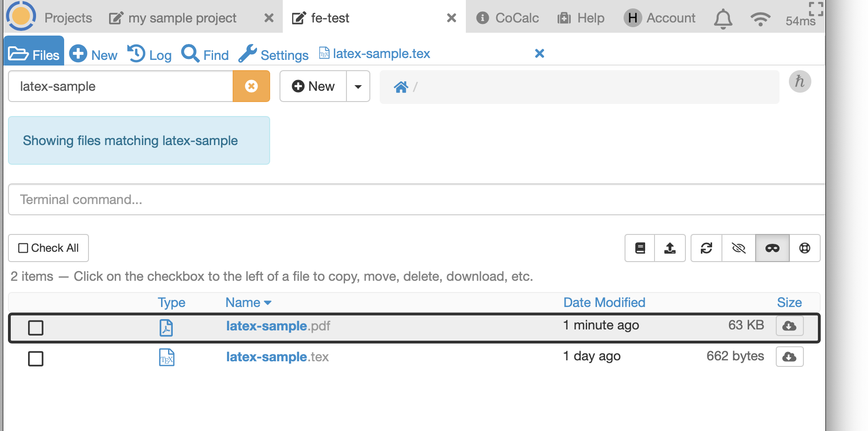
Task: Toggle fullscreen mode icon
Action: point(816,8)
